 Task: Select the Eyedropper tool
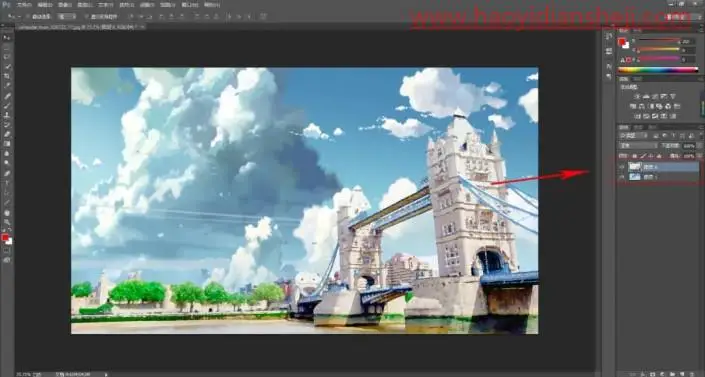7,86
